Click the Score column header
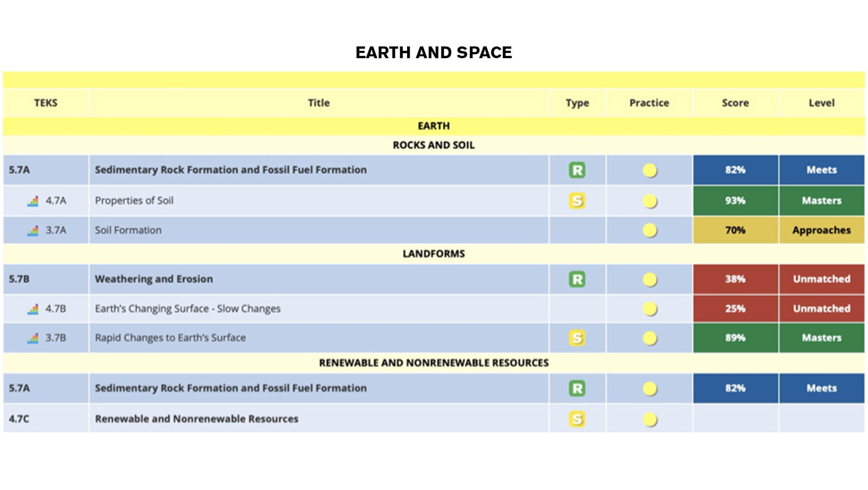The width and height of the screenshot is (868, 490). [x=735, y=103]
